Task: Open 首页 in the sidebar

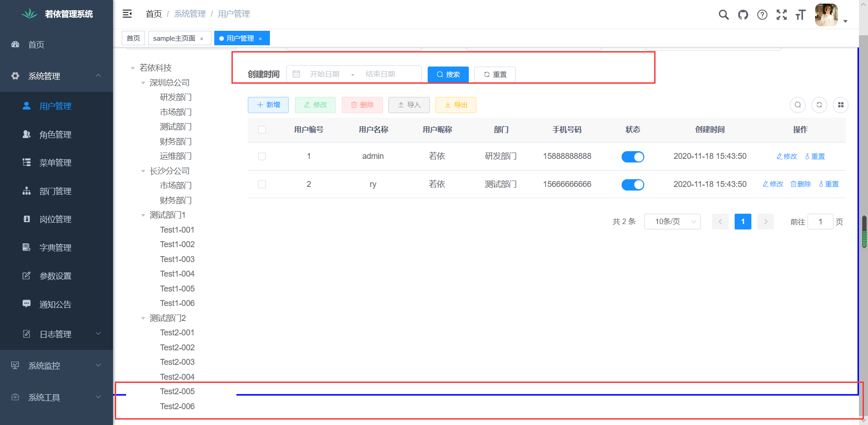Action: coord(57,44)
